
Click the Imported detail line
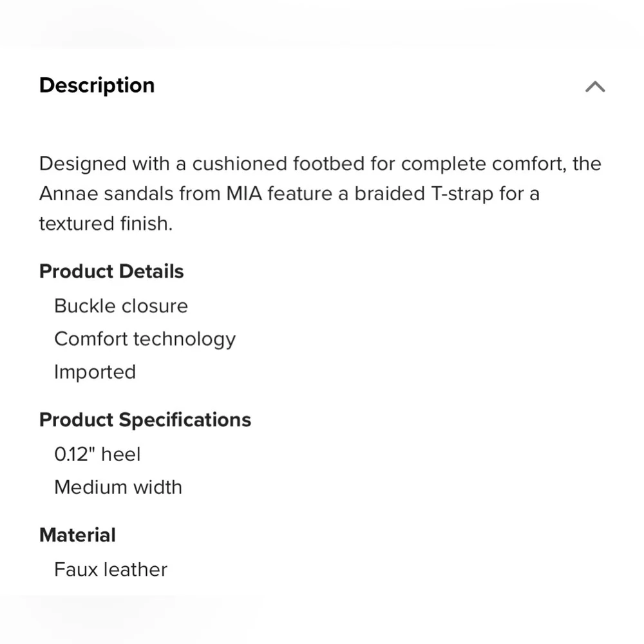tap(95, 372)
